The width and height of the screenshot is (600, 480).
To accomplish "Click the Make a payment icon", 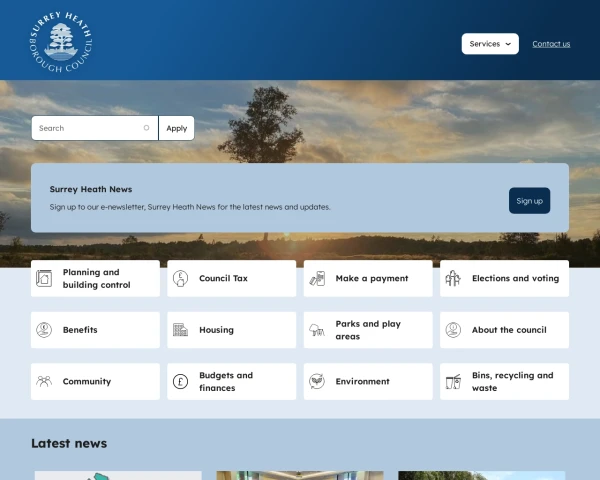I will [x=317, y=279].
